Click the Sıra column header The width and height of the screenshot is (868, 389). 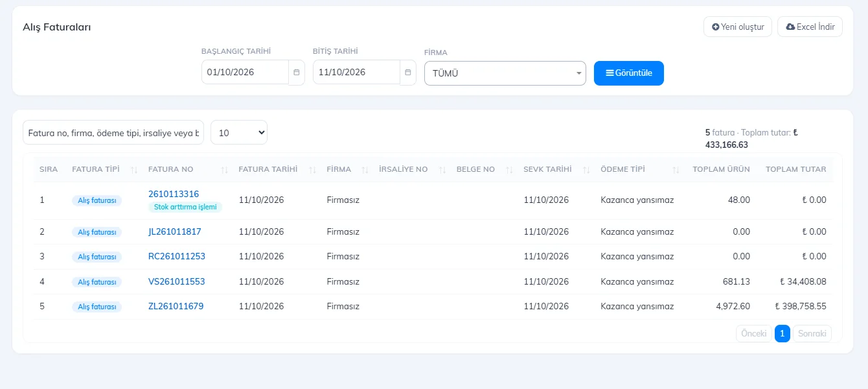tap(49, 169)
